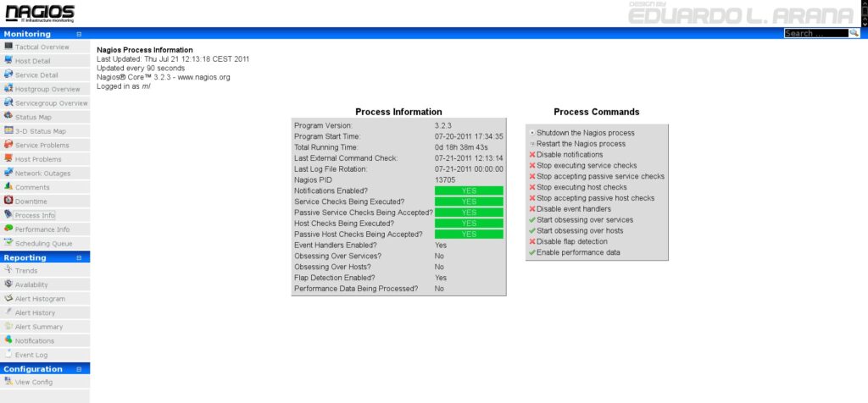
Task: Open Host Detail page
Action: pyautogui.click(x=33, y=61)
